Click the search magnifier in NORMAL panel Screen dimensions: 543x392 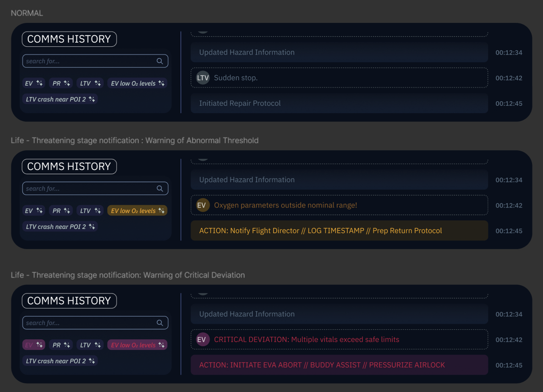[x=159, y=61]
